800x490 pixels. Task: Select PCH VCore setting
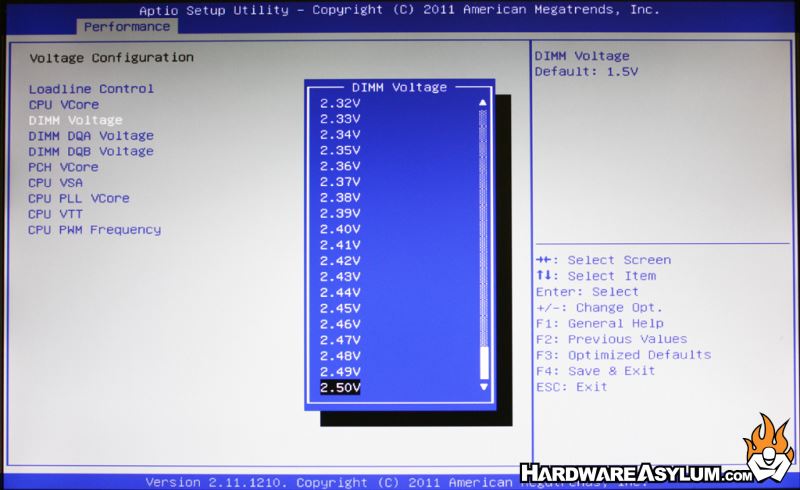[64, 167]
